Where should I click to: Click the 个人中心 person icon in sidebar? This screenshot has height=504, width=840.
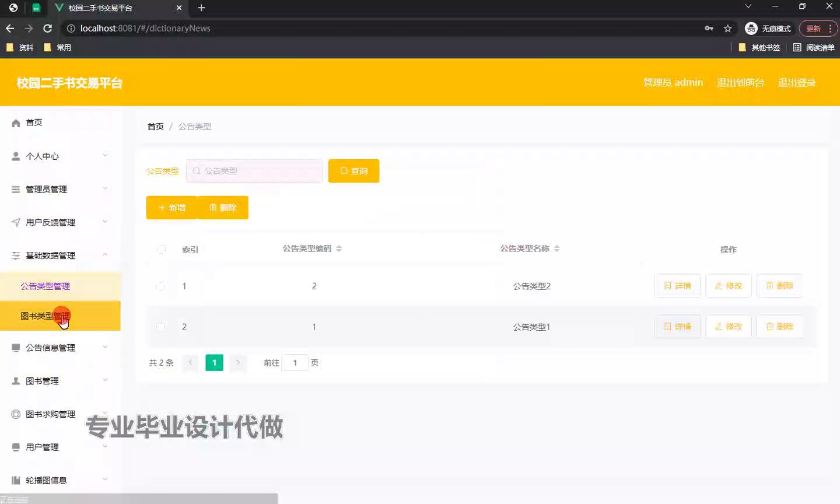point(16,156)
